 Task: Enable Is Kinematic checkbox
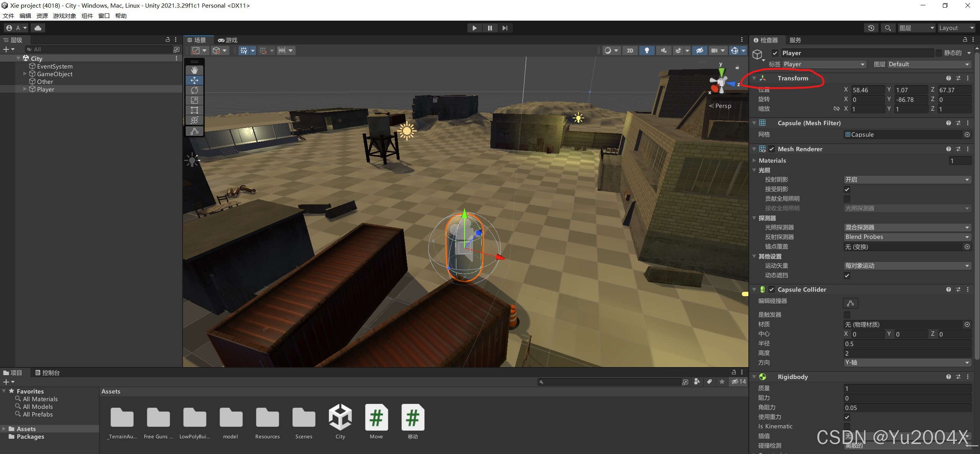pos(847,426)
